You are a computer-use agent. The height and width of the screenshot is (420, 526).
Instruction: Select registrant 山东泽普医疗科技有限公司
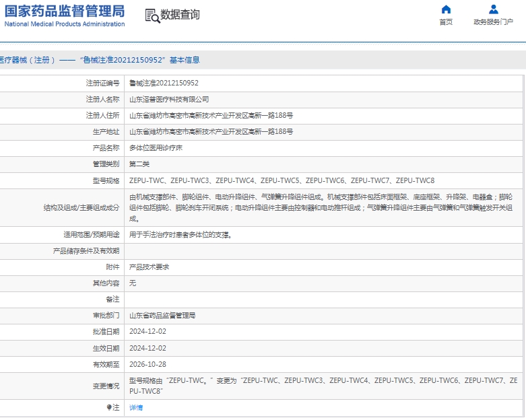coord(169,99)
